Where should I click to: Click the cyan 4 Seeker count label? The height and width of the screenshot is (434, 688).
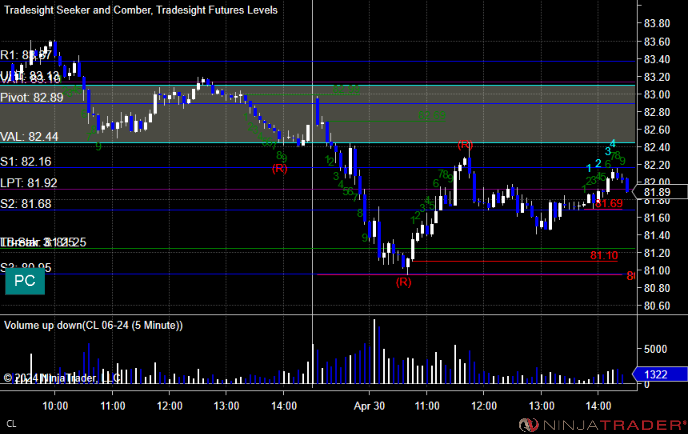click(x=613, y=143)
